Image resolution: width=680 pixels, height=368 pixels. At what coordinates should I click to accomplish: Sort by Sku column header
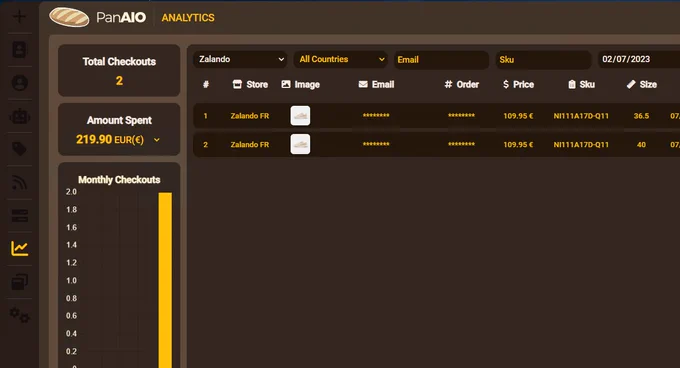pyautogui.click(x=582, y=85)
